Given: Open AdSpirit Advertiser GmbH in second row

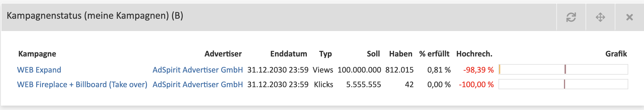Looking at the screenshot, I should tap(198, 85).
